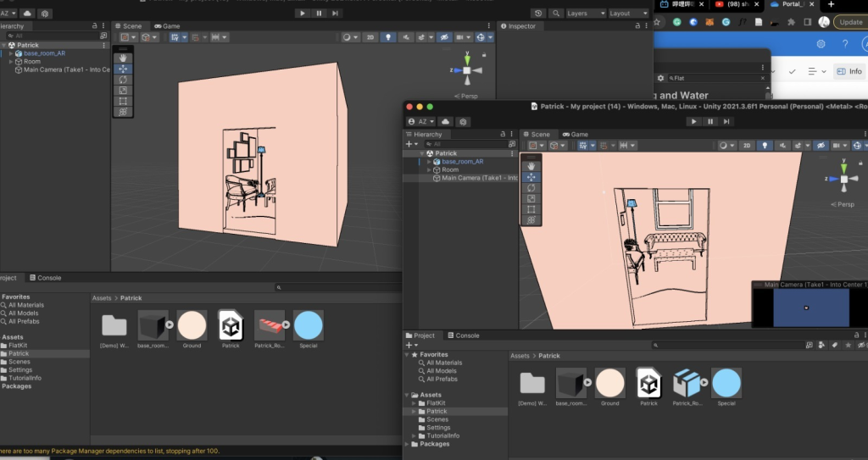868x460 pixels.
Task: Select the Transform tool in front Unity window
Action: click(531, 220)
